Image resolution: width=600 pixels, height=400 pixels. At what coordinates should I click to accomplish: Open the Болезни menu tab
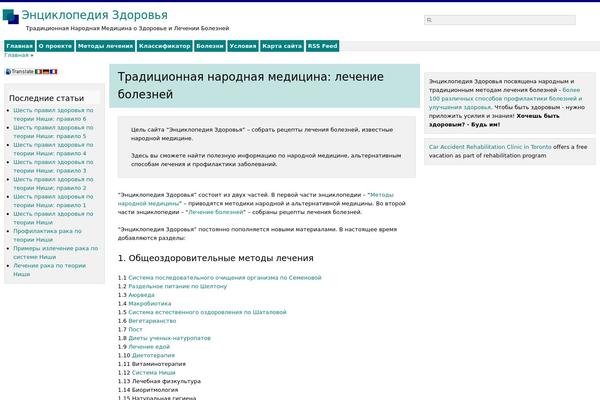click(210, 46)
